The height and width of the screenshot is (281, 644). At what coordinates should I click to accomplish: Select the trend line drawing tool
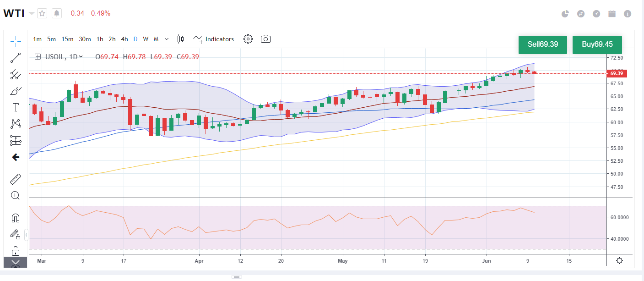point(16,58)
